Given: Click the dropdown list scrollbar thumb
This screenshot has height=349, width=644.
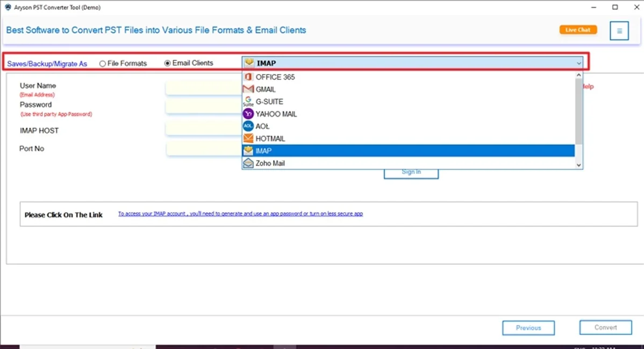Looking at the screenshot, I should tap(578, 112).
